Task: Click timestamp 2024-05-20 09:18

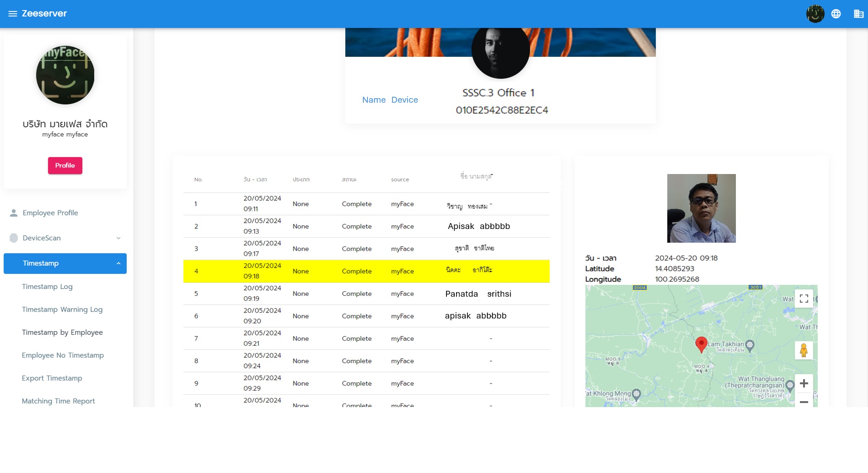Action: [686, 258]
